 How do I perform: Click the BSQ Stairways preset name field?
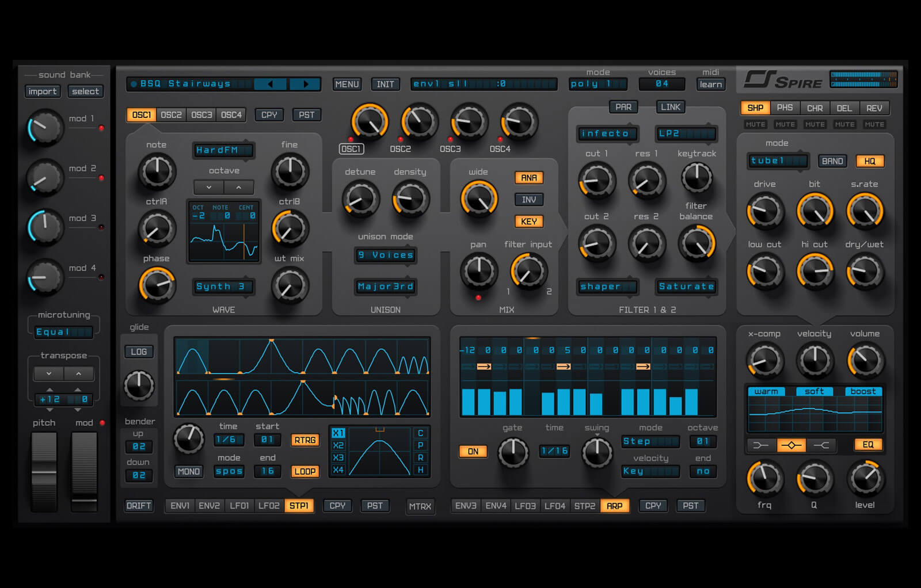(x=190, y=83)
